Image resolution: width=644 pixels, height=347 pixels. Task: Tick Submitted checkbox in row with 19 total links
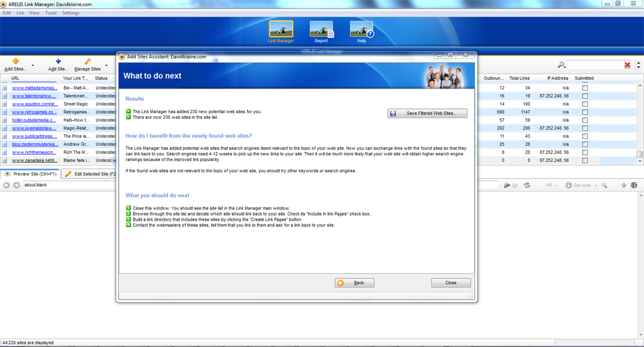585,96
